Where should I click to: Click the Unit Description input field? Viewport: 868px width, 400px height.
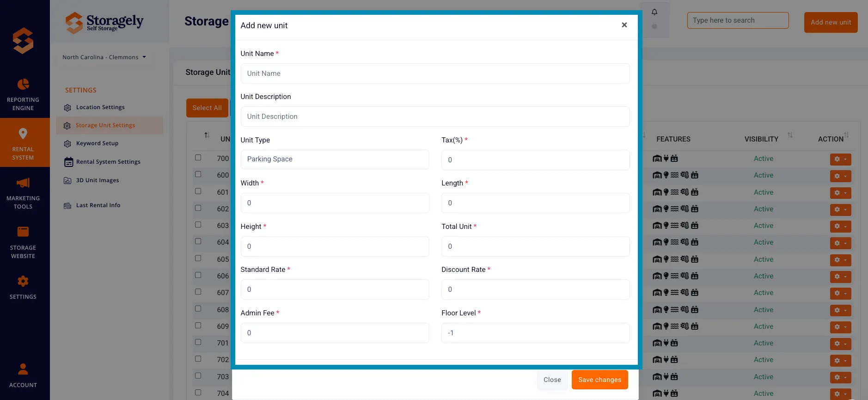click(x=435, y=117)
